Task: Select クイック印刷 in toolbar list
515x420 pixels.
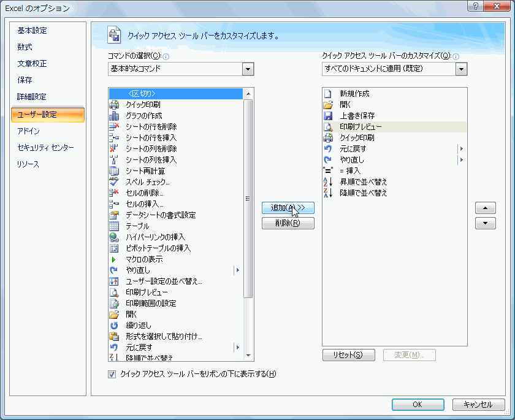Action: click(394, 138)
